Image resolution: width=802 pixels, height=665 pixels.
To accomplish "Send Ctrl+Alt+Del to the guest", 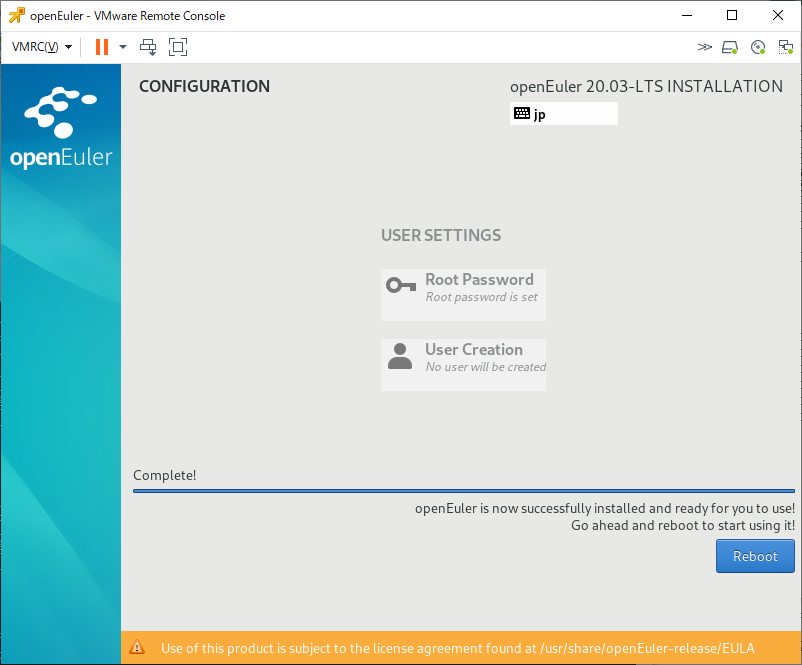I will click(x=148, y=47).
